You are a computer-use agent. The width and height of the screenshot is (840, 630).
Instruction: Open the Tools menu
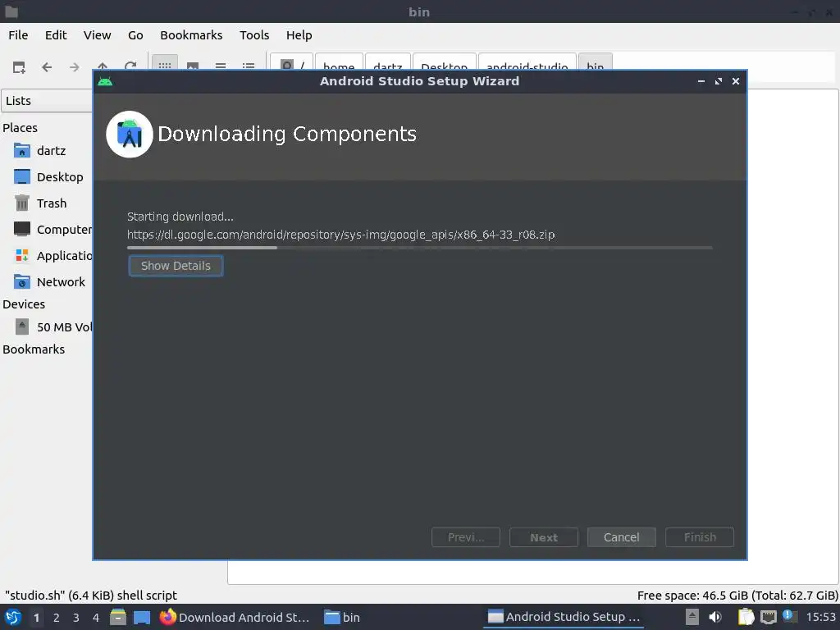[x=254, y=34]
